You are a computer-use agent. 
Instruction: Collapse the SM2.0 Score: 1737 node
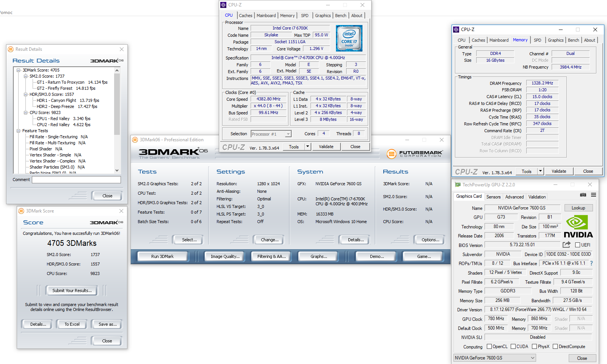click(26, 76)
